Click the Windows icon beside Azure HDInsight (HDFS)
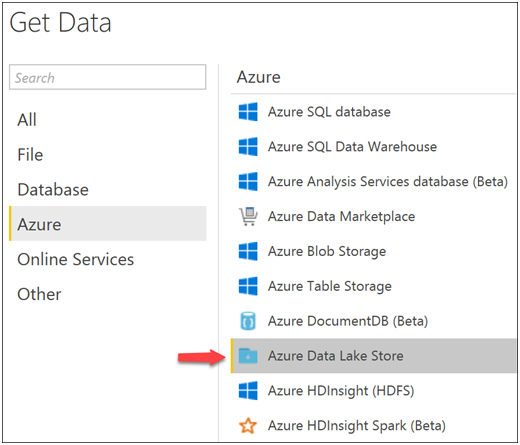The image size is (520, 445). click(x=248, y=391)
